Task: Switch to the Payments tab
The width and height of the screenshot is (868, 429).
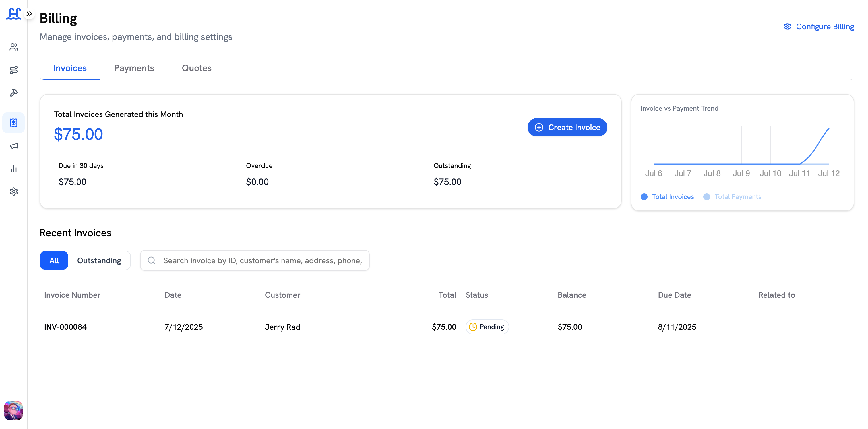Action: point(134,68)
